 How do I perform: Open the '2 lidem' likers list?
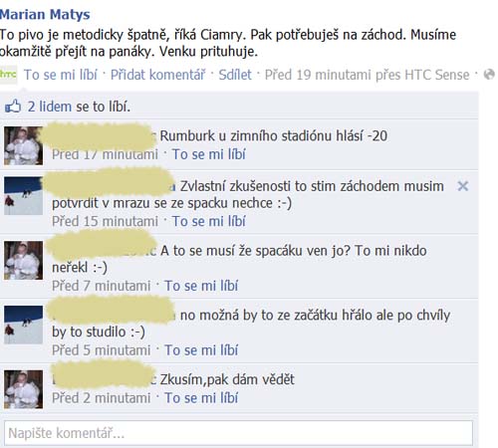(50, 107)
